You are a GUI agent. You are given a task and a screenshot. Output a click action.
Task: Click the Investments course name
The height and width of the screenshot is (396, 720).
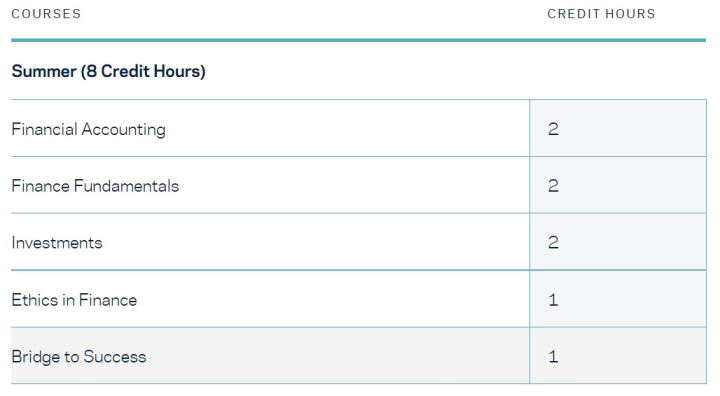click(x=57, y=243)
